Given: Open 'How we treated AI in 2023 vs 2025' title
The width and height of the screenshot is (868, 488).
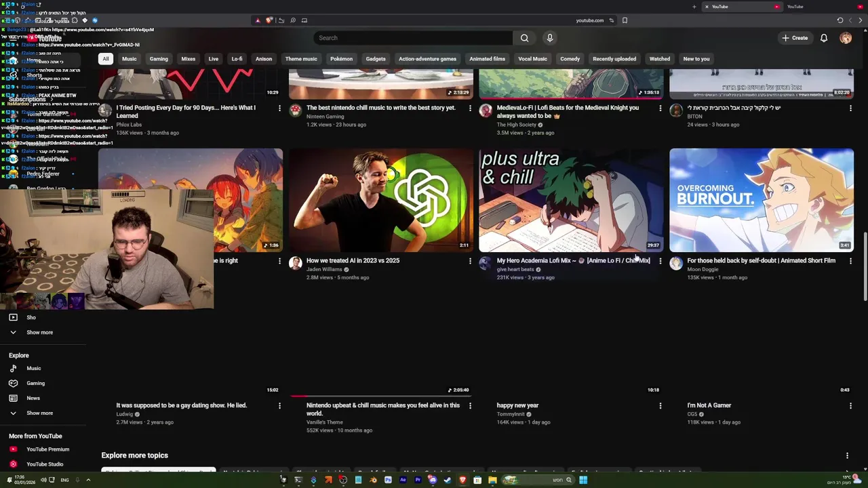Looking at the screenshot, I should (x=353, y=261).
